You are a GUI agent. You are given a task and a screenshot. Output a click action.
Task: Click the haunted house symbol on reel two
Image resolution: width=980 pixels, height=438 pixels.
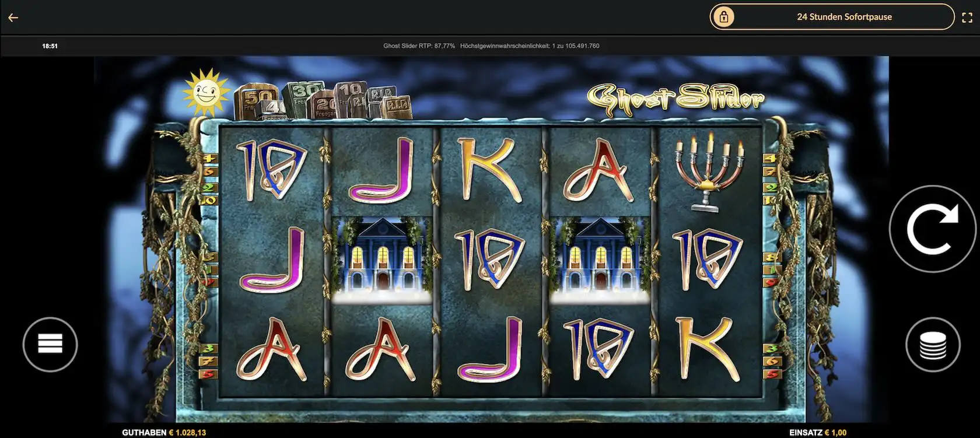tap(382, 260)
